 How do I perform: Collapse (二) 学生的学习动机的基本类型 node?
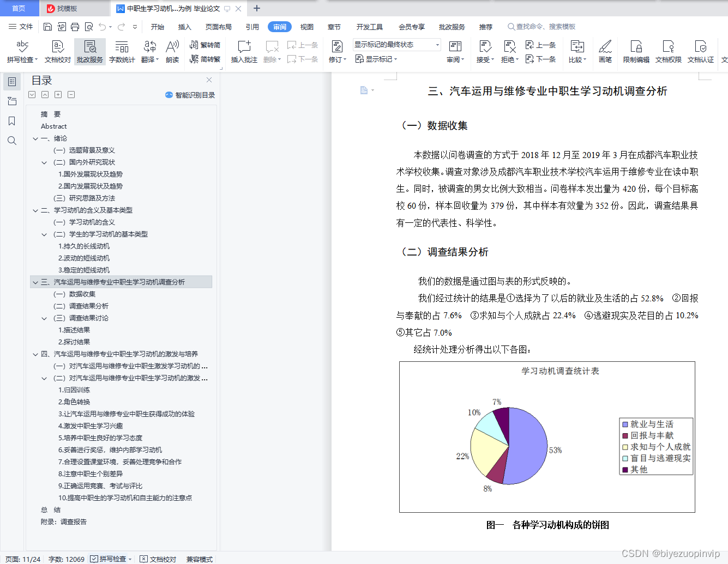[x=45, y=234]
